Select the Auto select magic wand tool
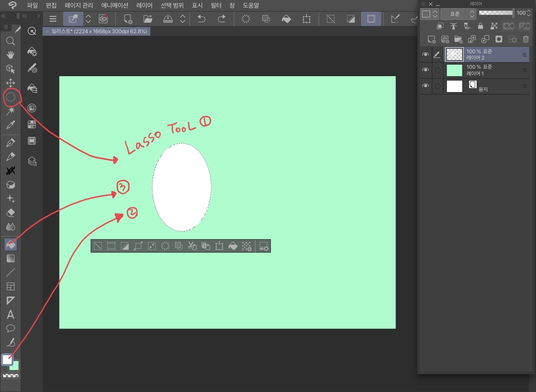 (x=11, y=111)
